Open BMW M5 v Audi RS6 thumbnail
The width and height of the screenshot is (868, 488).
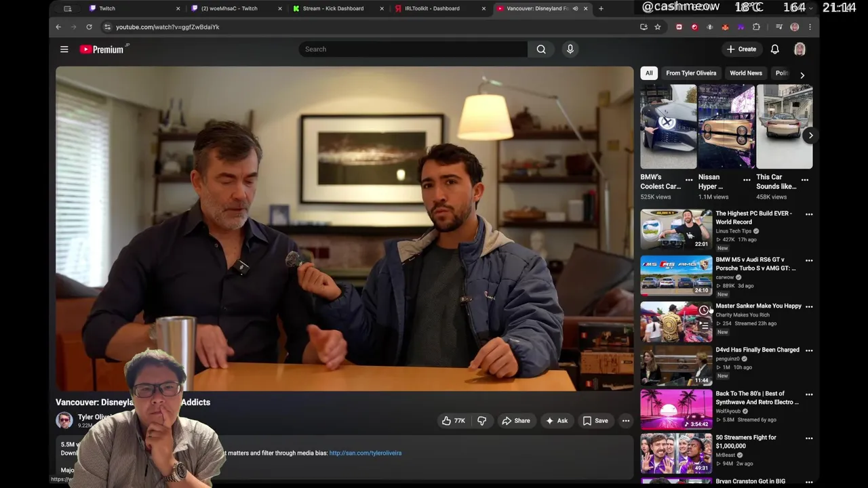[676, 275]
